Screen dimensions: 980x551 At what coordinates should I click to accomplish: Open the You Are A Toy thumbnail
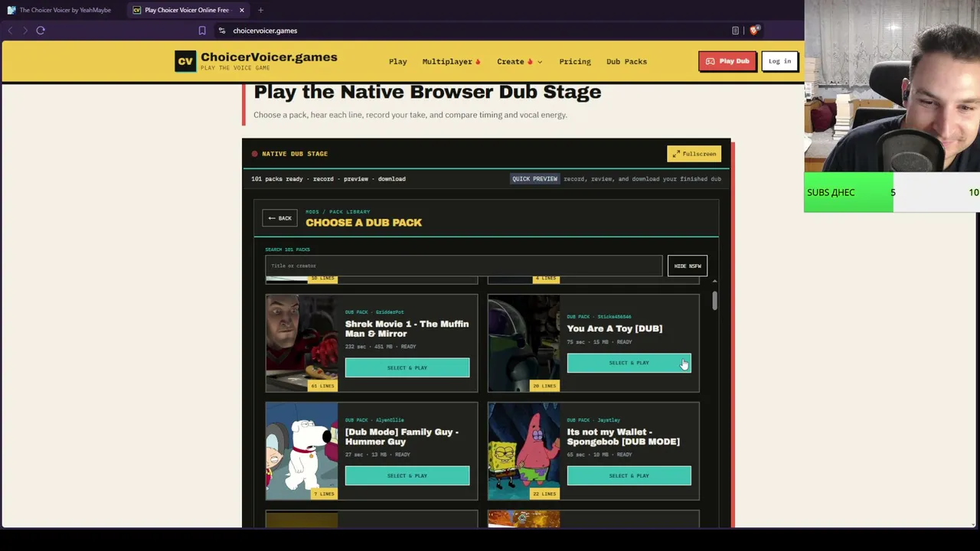524,343
